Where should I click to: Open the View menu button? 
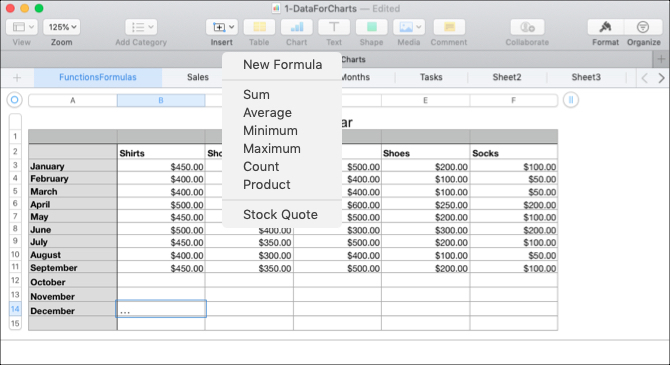(x=22, y=27)
